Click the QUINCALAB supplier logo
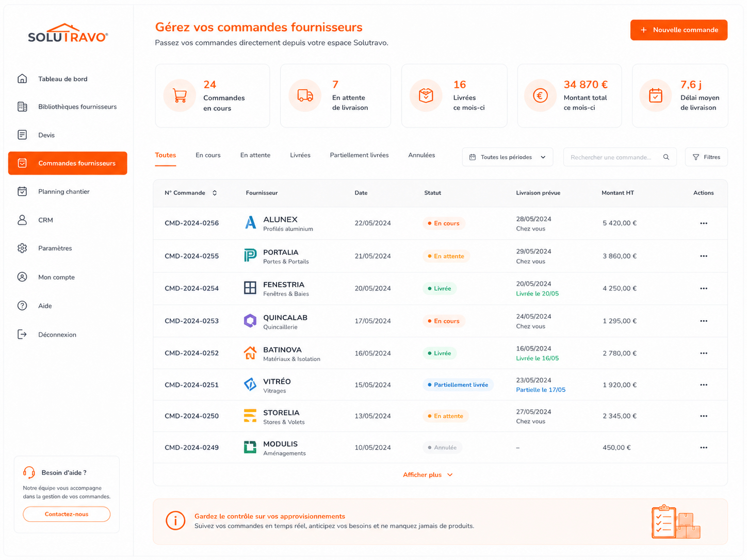Image resolution: width=747 pixels, height=560 pixels. point(250,321)
